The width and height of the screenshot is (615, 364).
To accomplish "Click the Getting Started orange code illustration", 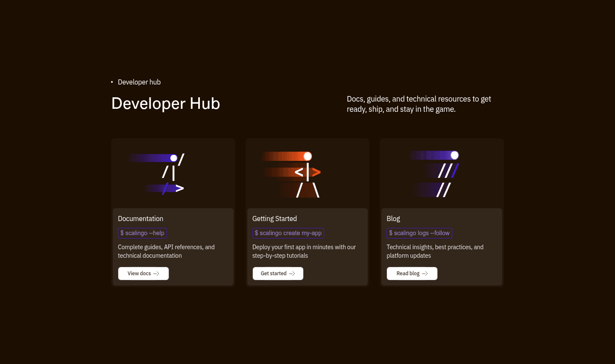I will click(x=291, y=174).
